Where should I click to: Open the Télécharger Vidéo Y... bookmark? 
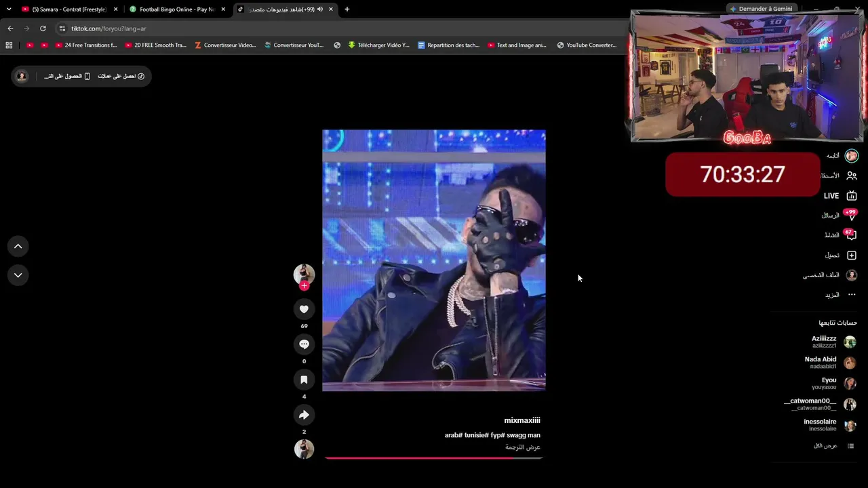point(378,45)
